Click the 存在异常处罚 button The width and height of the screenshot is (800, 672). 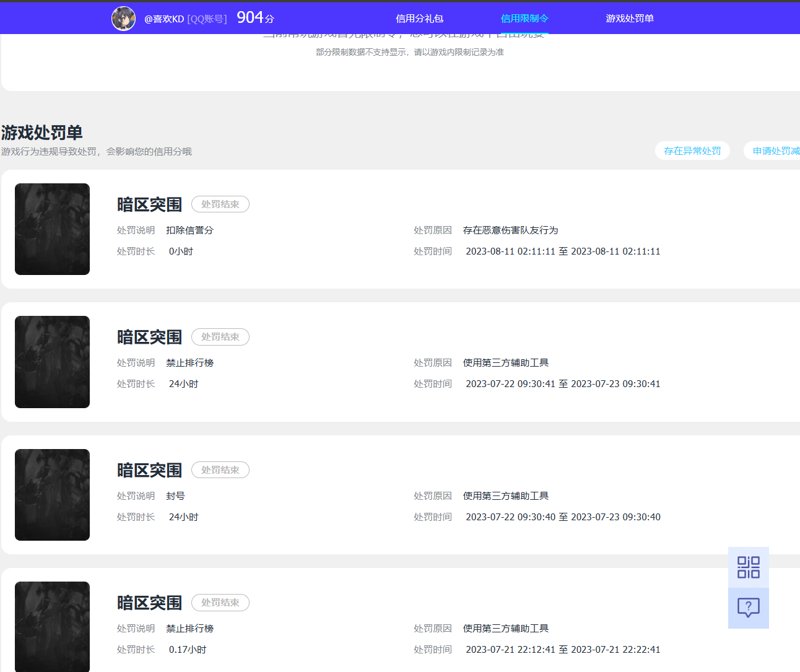[692, 151]
